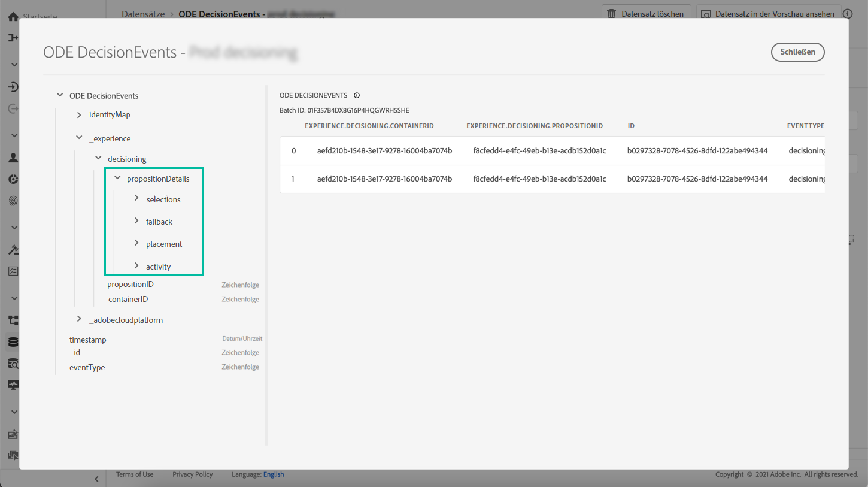Expand the activity node

coord(136,265)
